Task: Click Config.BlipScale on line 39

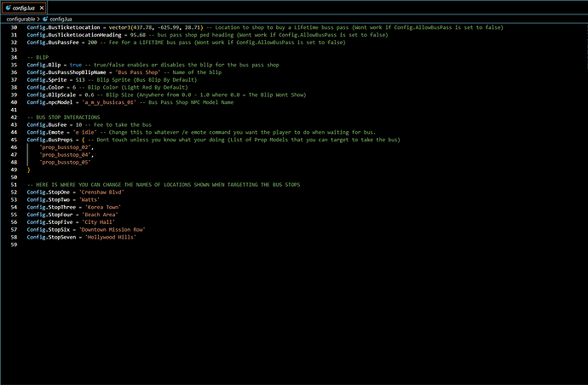Action: tap(51, 95)
